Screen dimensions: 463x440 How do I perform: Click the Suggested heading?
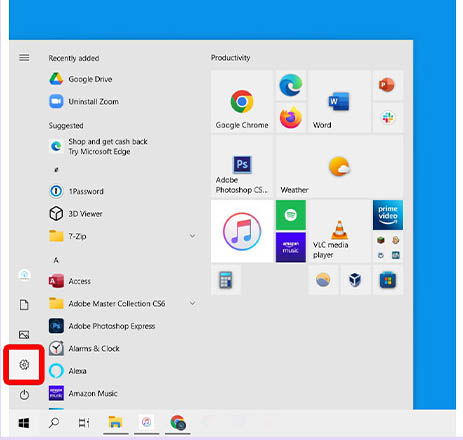[x=66, y=125]
